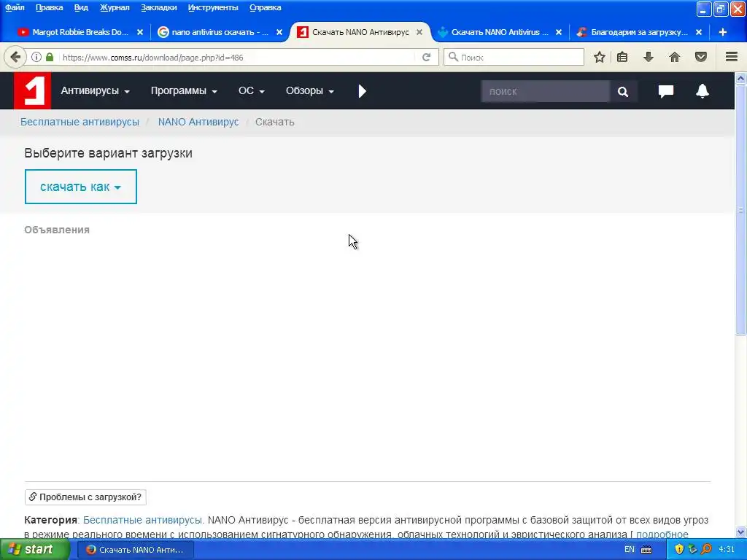Click the Pocket save icon
Image resolution: width=747 pixels, height=560 pixels.
tap(701, 57)
